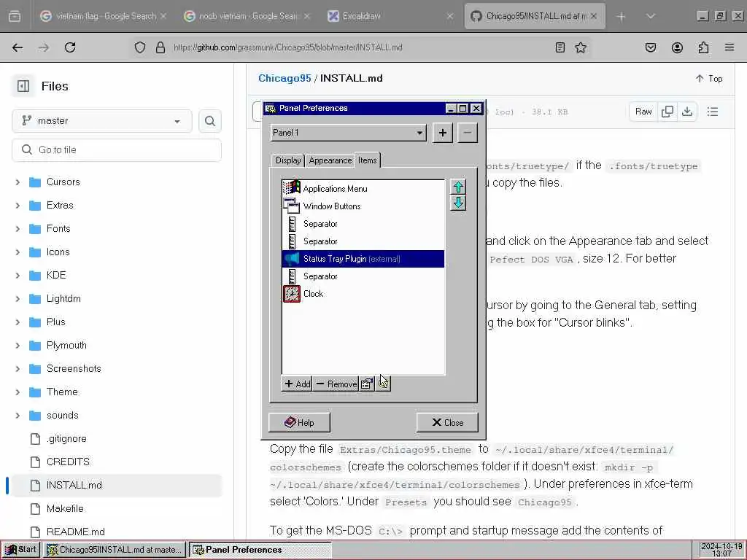Open the Makefile file
Screen dimensions: 747x560
[x=65, y=508]
